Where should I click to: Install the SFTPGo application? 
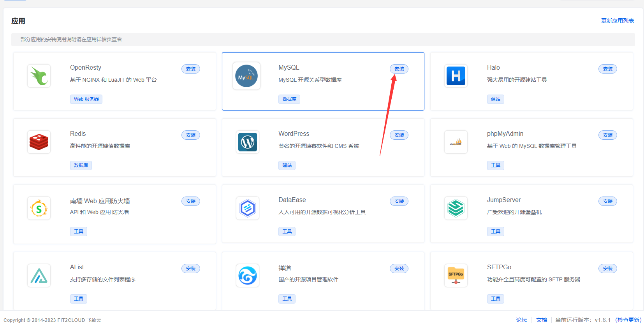pos(608,269)
